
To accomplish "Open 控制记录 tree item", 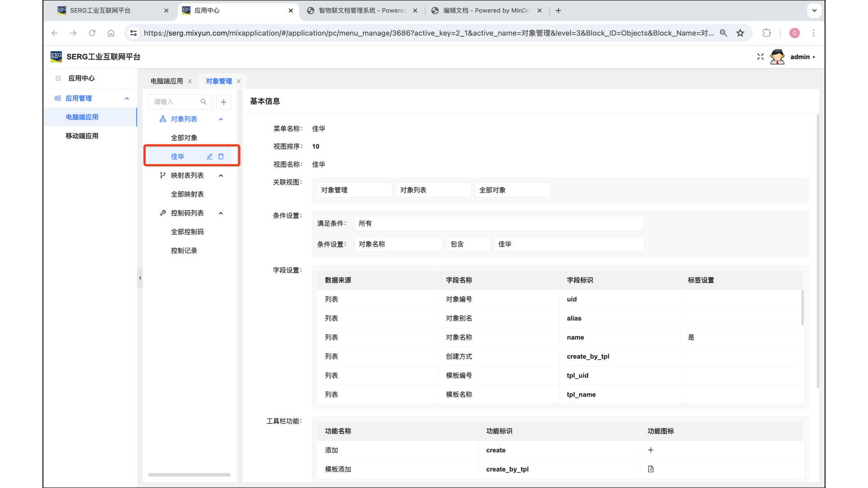I will pos(184,250).
